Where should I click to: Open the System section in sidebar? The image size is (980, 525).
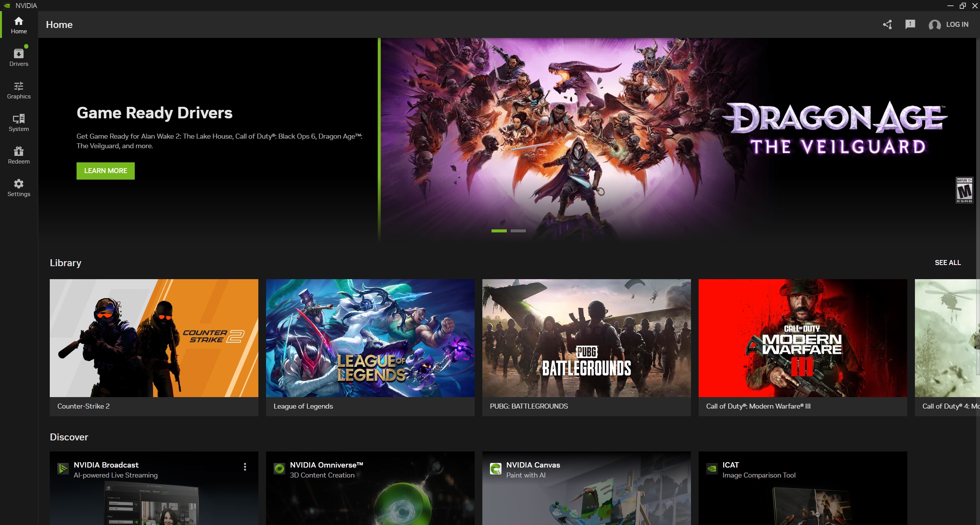tap(19, 123)
